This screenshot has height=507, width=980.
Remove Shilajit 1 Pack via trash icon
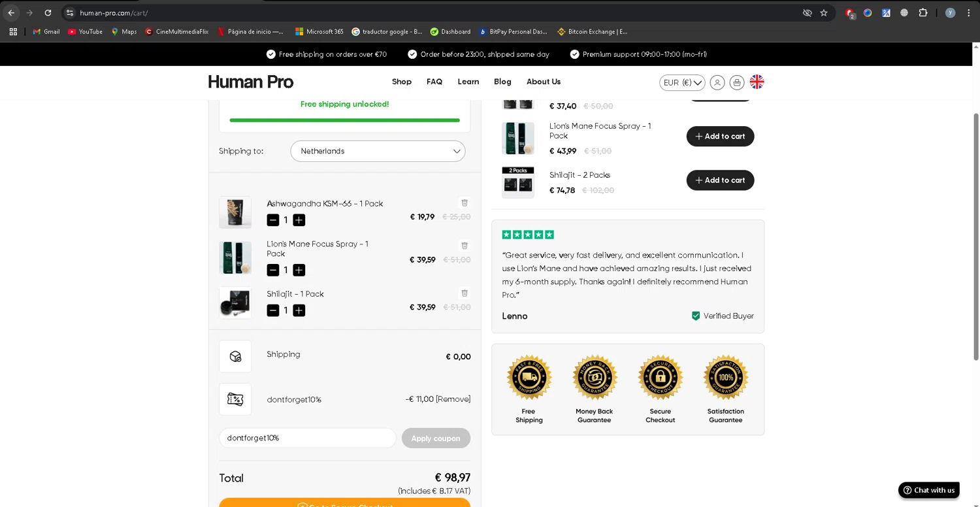click(x=465, y=293)
